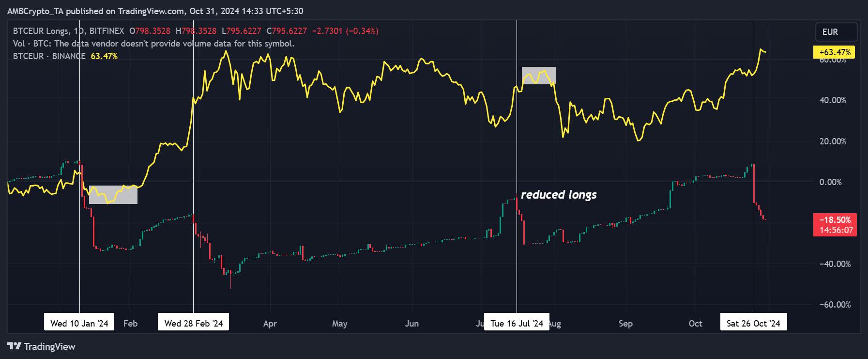Click the TradingView logo
The image size is (868, 359).
42,346
